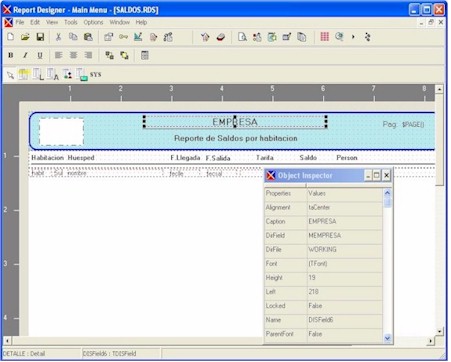Image resolution: width=451 pixels, height=362 pixels.
Task: Select the tool with teal rectangle icon
Action: (x=82, y=74)
